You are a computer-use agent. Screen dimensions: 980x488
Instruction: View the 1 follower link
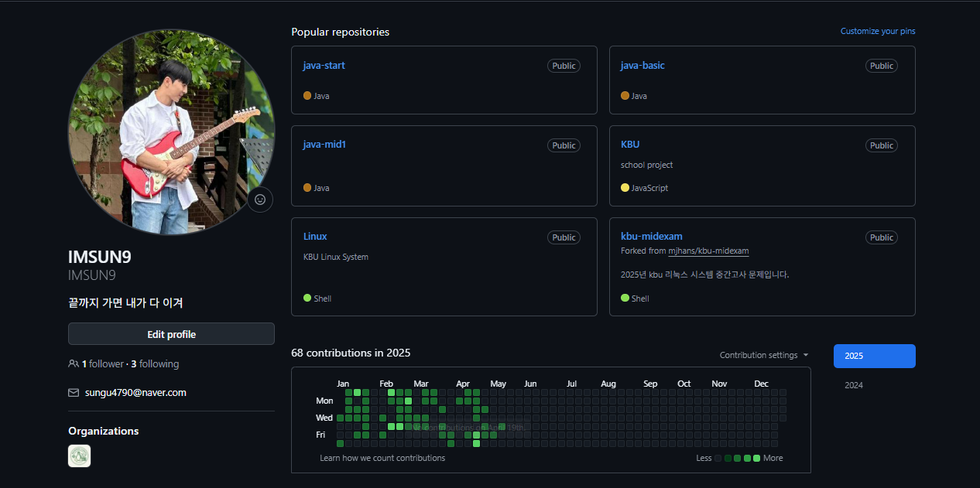pyautogui.click(x=102, y=363)
